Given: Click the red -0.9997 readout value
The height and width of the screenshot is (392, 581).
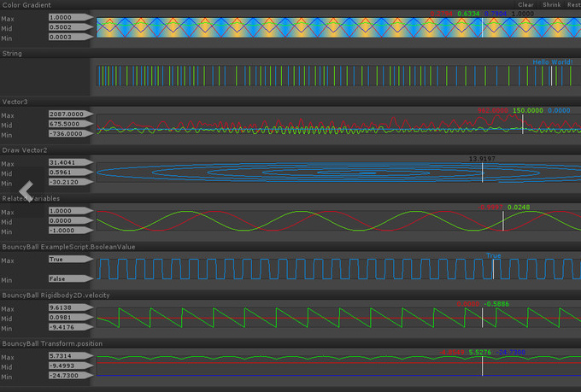Looking at the screenshot, I should (x=491, y=208).
